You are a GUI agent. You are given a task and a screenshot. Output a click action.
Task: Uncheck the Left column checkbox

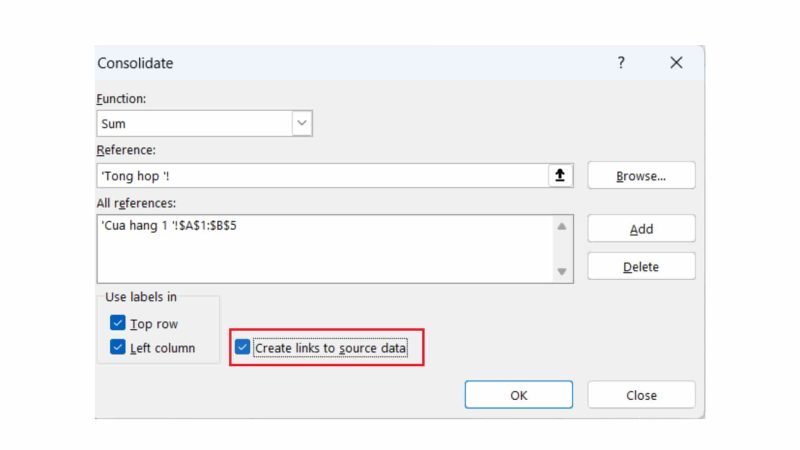(117, 347)
